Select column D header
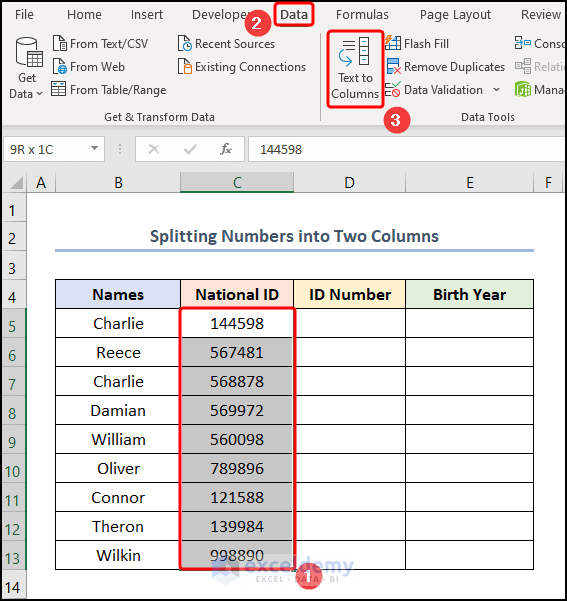567x601 pixels. [349, 182]
